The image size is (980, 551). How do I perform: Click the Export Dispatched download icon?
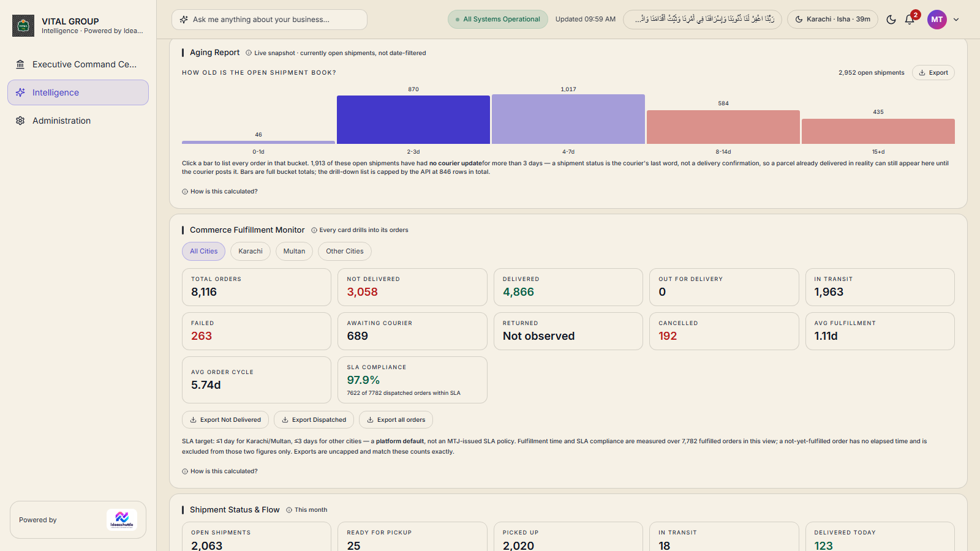(x=285, y=420)
